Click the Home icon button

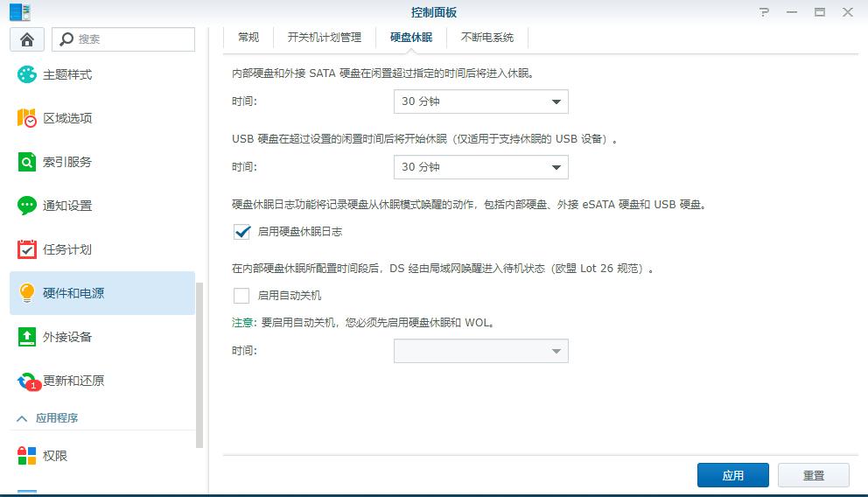[x=26, y=39]
